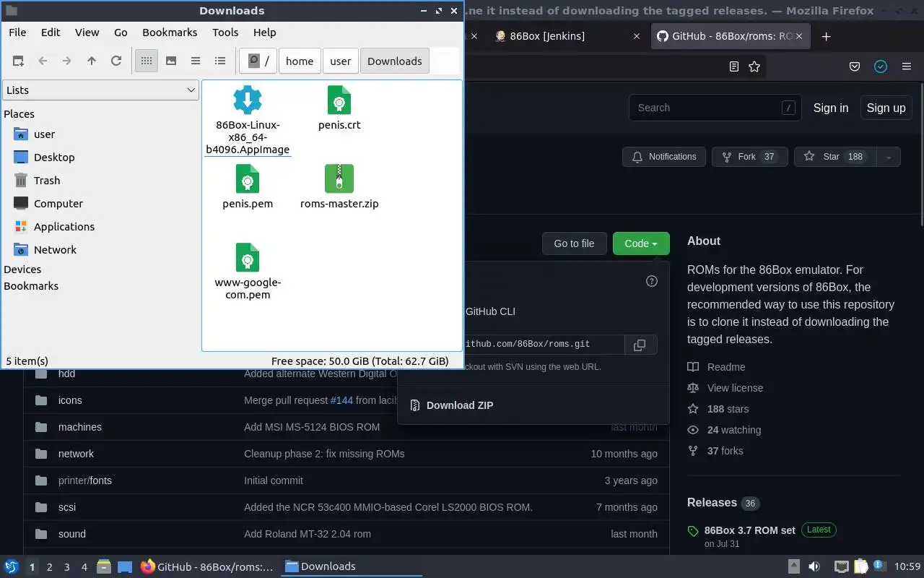Image resolution: width=924 pixels, height=578 pixels.
Task: Select the www-google-com.pem file icon
Action: click(248, 257)
